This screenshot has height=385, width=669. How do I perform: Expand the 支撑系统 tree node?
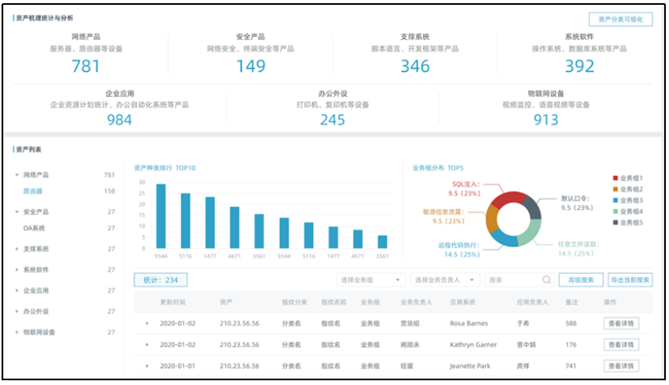tap(17, 249)
